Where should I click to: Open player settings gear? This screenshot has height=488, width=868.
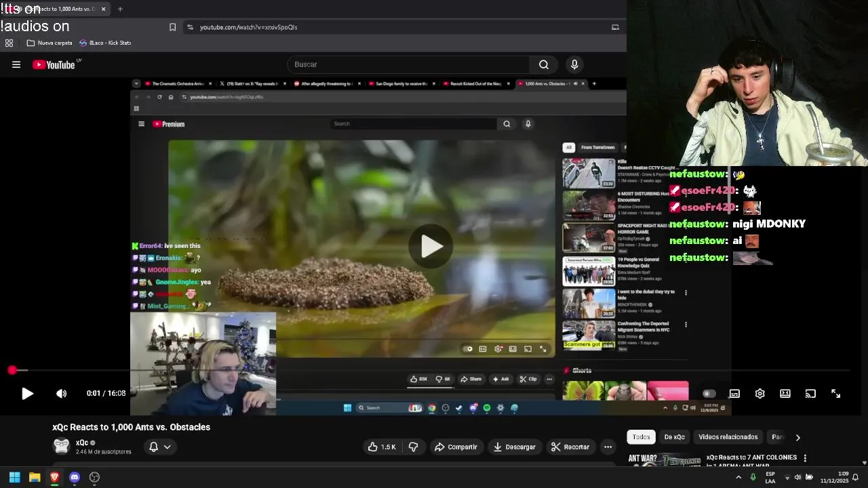(760, 394)
